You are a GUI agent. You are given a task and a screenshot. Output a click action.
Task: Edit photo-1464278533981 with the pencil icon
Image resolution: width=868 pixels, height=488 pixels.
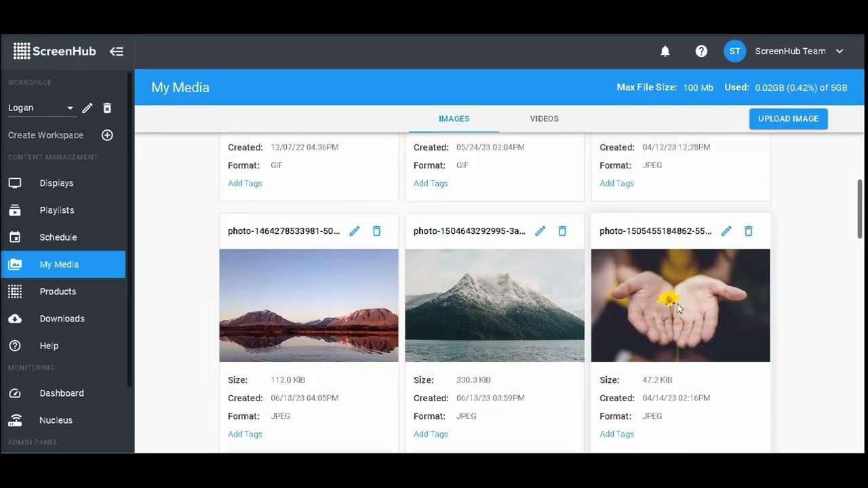click(355, 231)
